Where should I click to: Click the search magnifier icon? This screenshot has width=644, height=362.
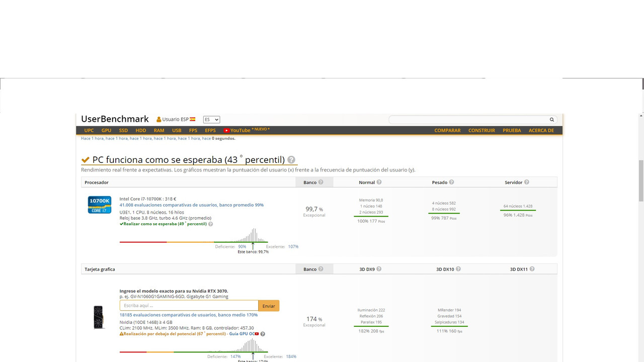552,120
